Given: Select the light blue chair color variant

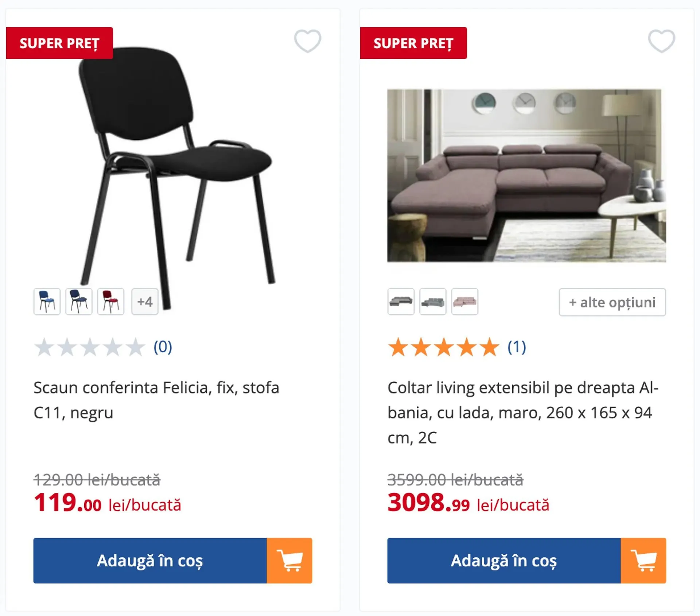Looking at the screenshot, I should 47,302.
